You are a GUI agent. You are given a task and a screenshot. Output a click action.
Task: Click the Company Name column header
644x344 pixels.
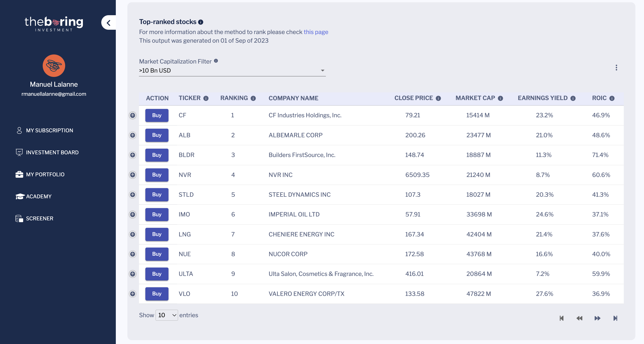point(293,98)
